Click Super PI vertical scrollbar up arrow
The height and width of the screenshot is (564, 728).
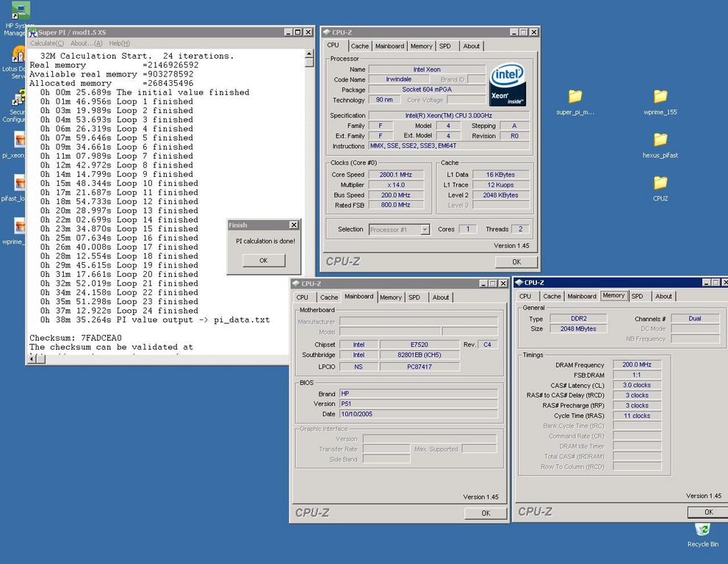pyautogui.click(x=309, y=54)
